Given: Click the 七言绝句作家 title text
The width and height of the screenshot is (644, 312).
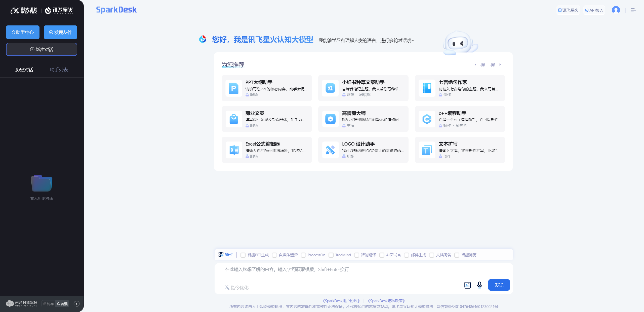Looking at the screenshot, I should (453, 82).
